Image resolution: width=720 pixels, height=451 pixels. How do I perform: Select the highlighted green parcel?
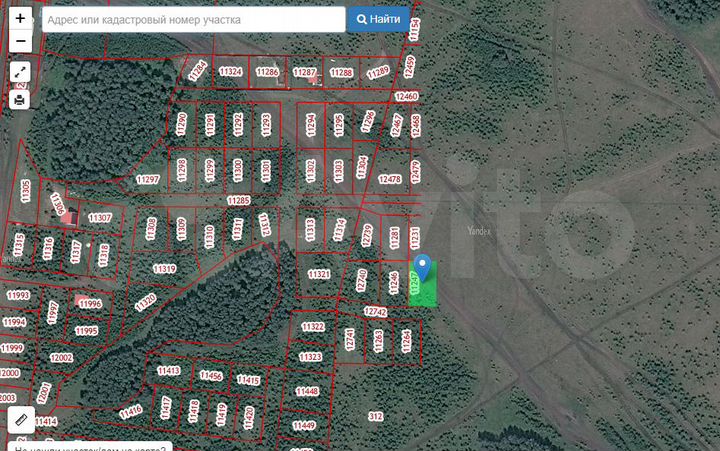click(x=425, y=290)
